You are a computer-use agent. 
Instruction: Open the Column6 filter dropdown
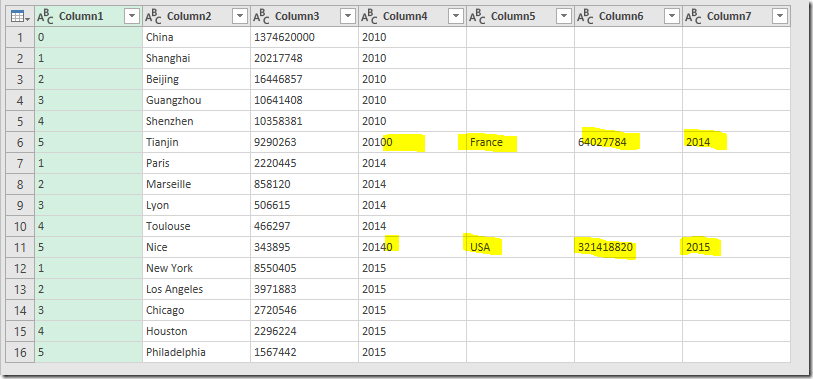pyautogui.click(x=672, y=17)
